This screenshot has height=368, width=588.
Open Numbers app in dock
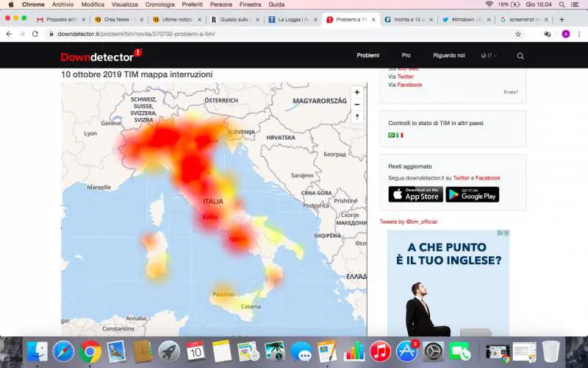pos(354,352)
